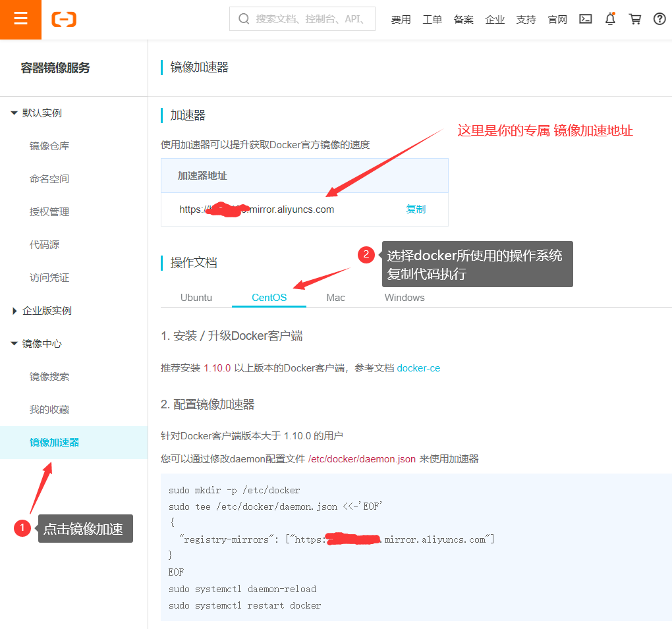Open 我的收藏 in sidebar
This screenshot has width=672, height=629.
pyautogui.click(x=49, y=410)
